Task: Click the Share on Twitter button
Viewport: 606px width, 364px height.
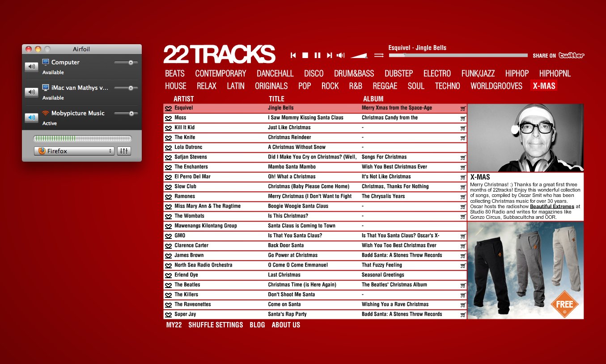Action: [559, 55]
